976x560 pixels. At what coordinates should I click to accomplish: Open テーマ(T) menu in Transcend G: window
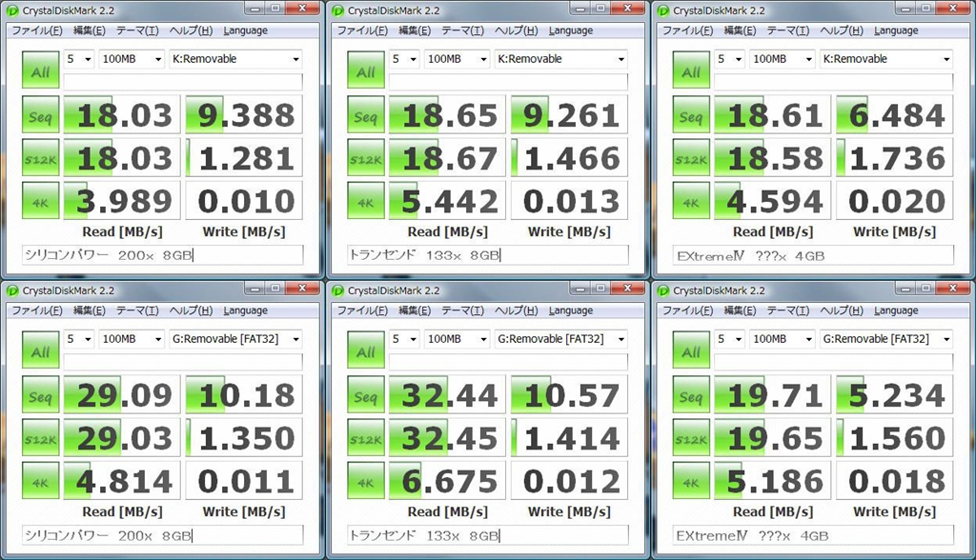click(462, 310)
